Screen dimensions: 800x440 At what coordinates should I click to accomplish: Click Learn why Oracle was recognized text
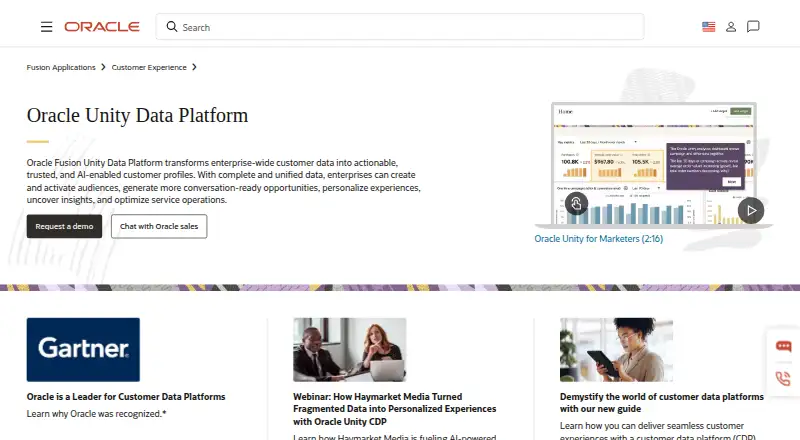click(x=96, y=413)
